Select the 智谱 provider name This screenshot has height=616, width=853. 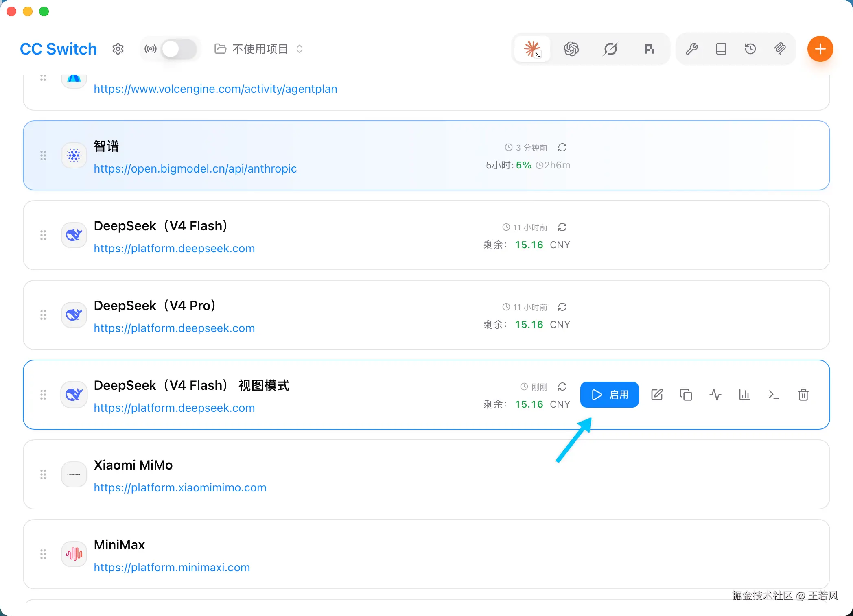point(106,146)
